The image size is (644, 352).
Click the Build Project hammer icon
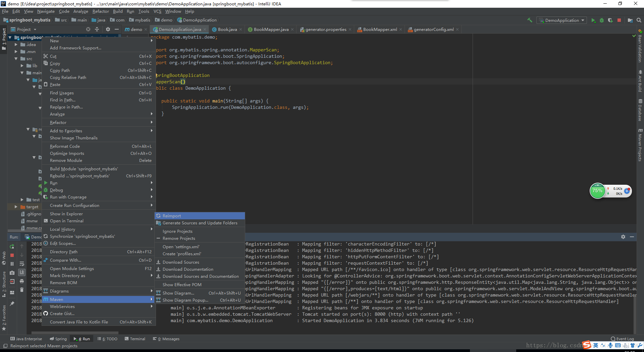pos(530,20)
